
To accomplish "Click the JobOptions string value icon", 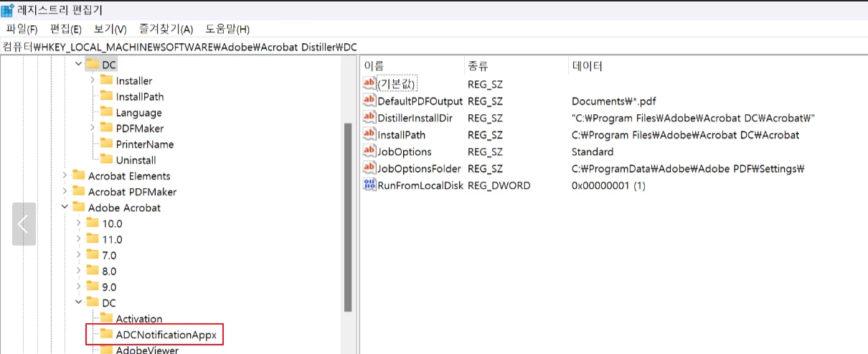I will click(369, 152).
